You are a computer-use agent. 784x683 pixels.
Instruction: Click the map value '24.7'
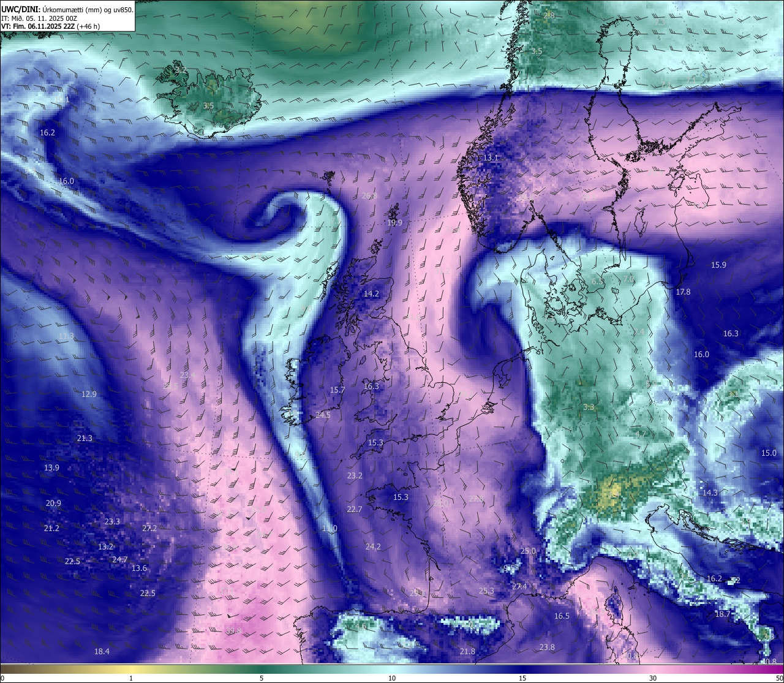(x=120, y=560)
